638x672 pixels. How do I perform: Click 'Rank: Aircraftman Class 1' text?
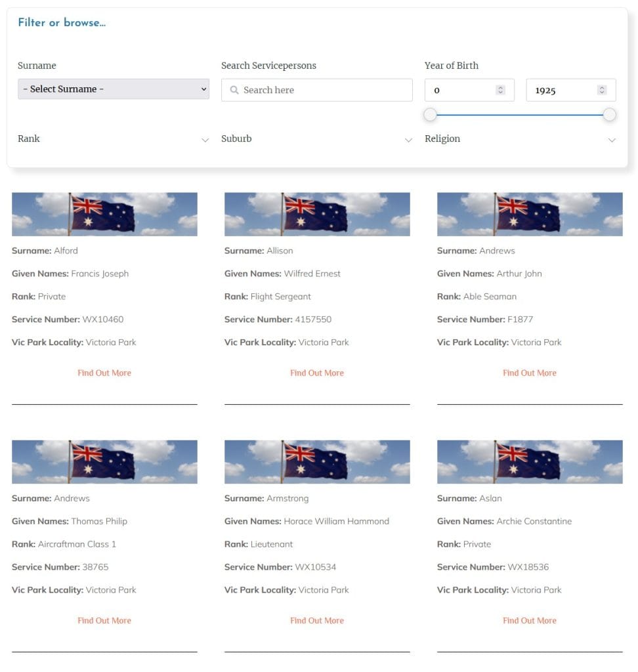(x=64, y=544)
